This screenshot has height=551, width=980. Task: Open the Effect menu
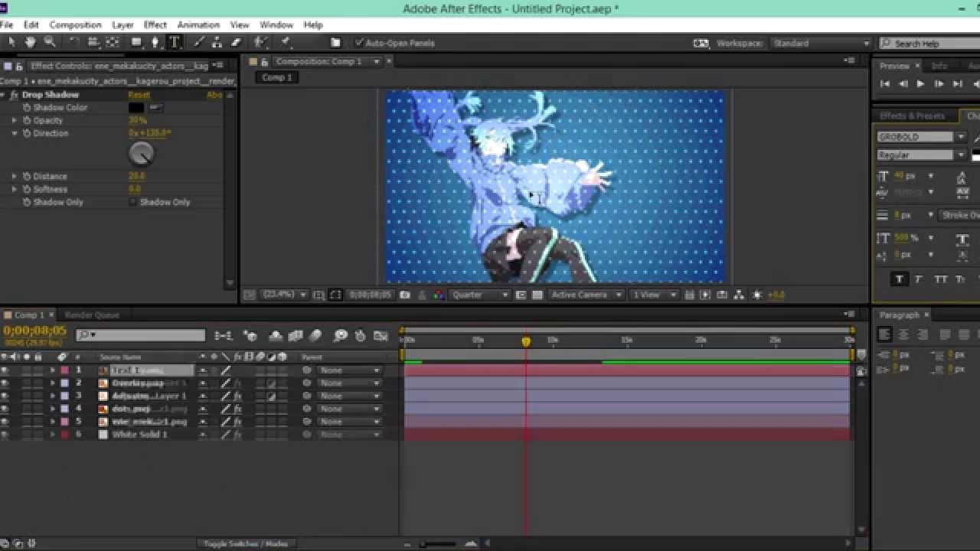(x=155, y=25)
